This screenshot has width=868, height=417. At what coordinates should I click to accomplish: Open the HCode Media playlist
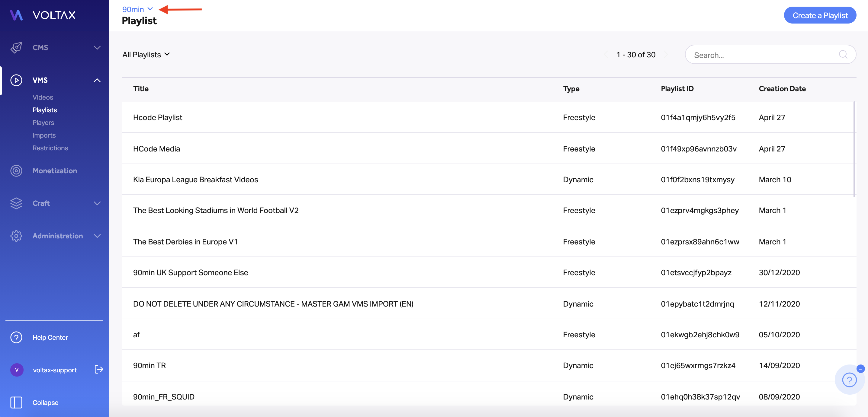[489, 148]
